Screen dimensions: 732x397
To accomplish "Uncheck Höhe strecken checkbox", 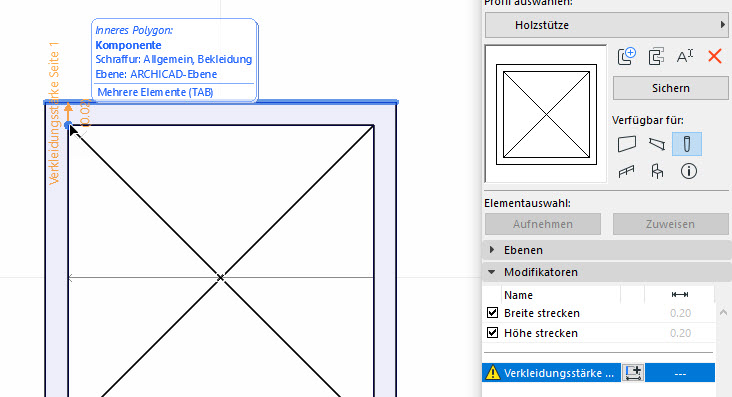I will 492,333.
